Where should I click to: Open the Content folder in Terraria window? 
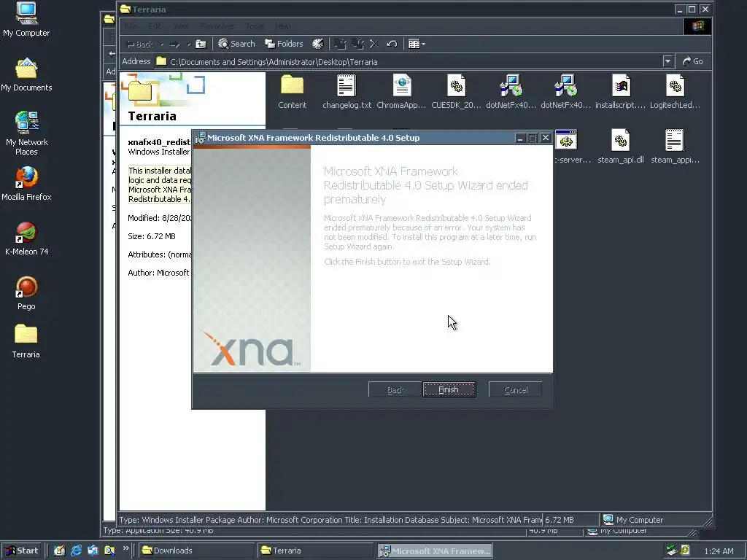(292, 92)
